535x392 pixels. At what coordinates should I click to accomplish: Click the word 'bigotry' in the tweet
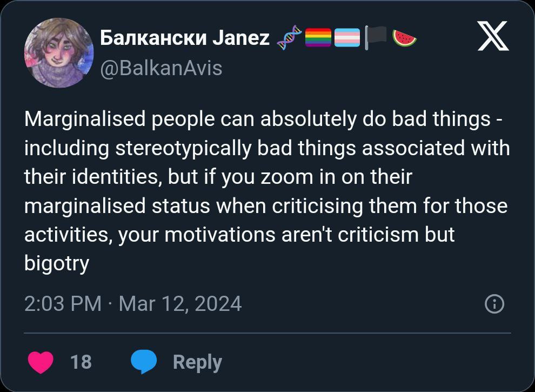click(56, 264)
